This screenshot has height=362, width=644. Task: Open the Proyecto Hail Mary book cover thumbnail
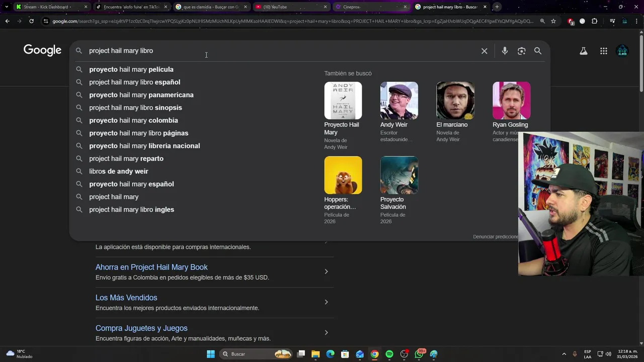point(343,101)
